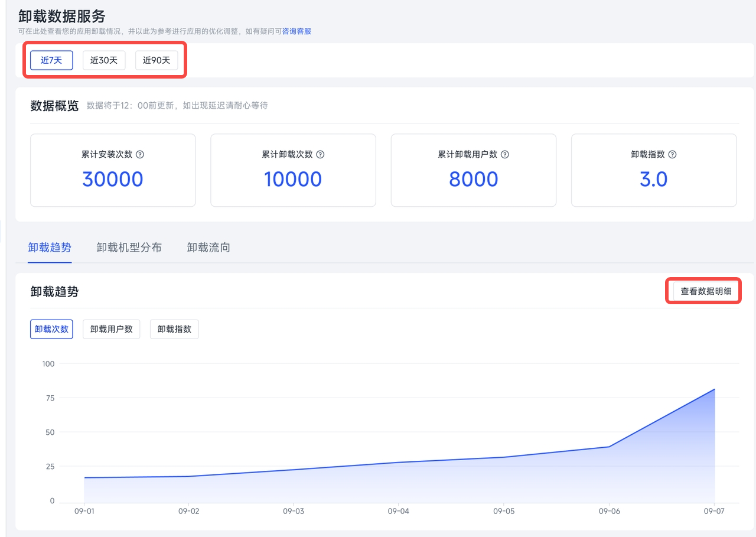Click help icon beside 累计卸载次数
The image size is (756, 537).
320,154
